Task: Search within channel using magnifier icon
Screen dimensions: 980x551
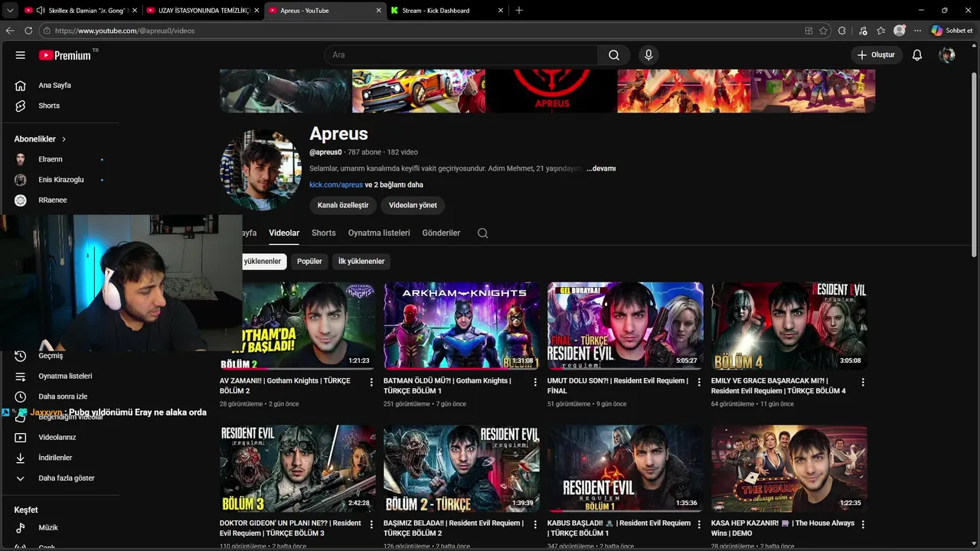Action: point(482,233)
